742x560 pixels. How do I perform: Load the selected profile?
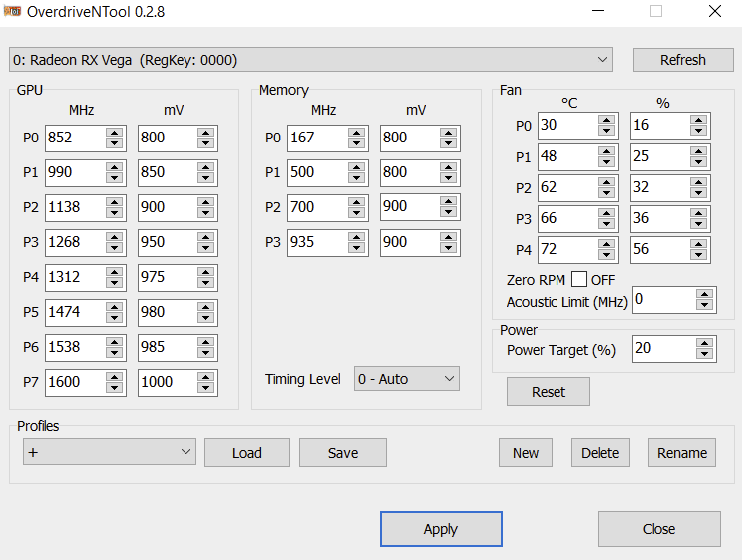(x=247, y=453)
